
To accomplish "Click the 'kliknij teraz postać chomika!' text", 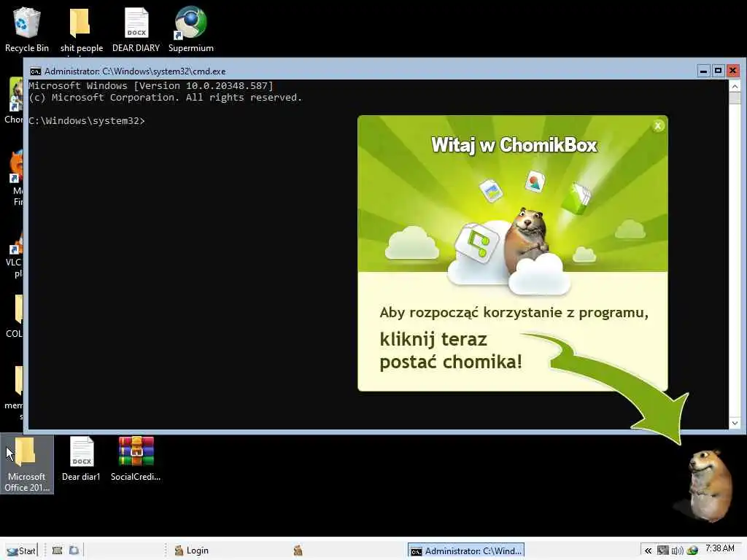I will 451,351.
